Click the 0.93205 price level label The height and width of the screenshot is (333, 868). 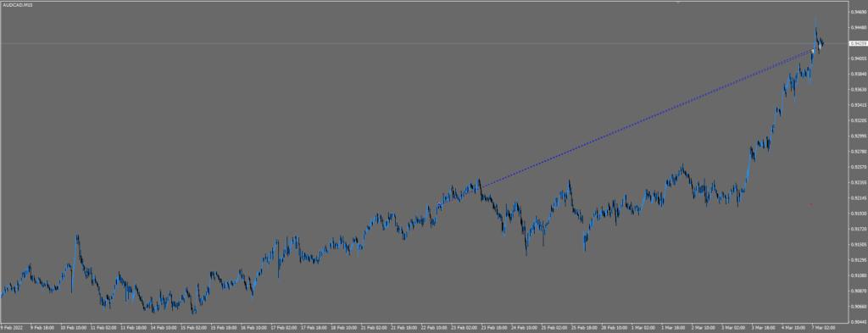point(860,120)
